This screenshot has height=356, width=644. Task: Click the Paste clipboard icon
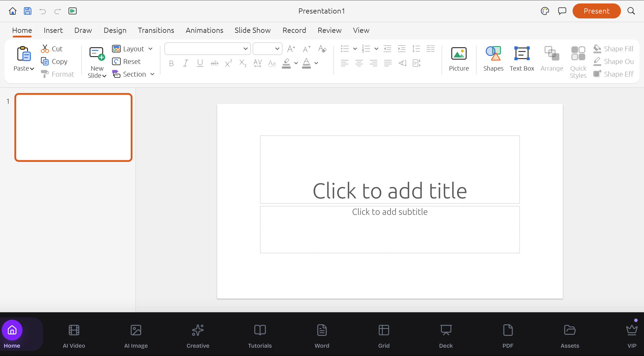(24, 54)
